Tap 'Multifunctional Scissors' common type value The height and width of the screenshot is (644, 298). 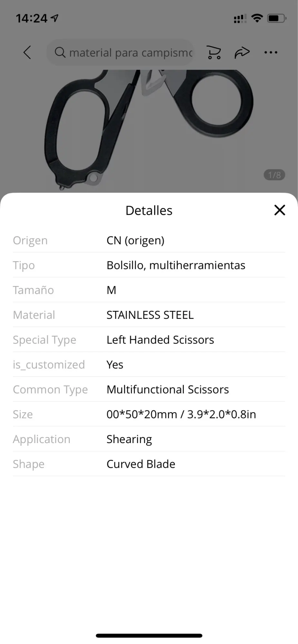pyautogui.click(x=168, y=389)
